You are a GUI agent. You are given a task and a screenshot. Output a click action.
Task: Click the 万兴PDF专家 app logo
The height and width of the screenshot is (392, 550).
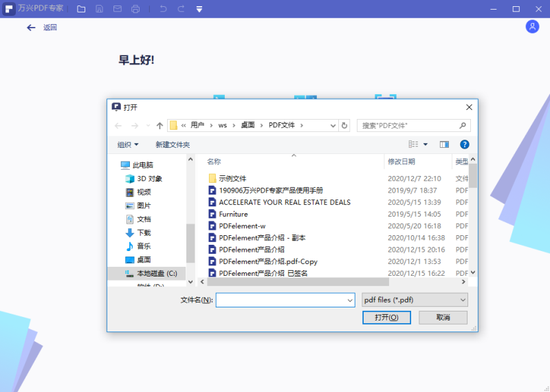pos(9,9)
